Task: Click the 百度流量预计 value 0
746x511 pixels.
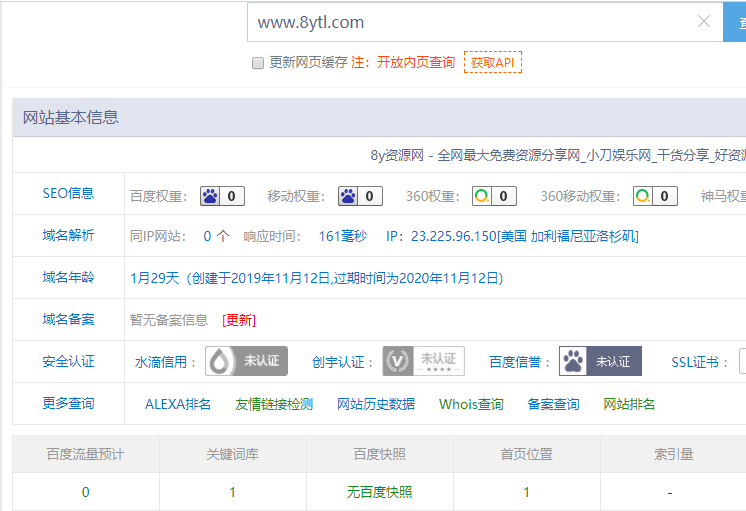Action: tap(86, 492)
